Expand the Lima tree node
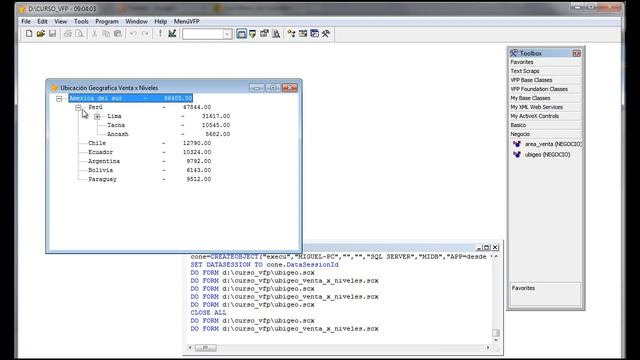Screen dimensions: 640x360 pos(97,116)
